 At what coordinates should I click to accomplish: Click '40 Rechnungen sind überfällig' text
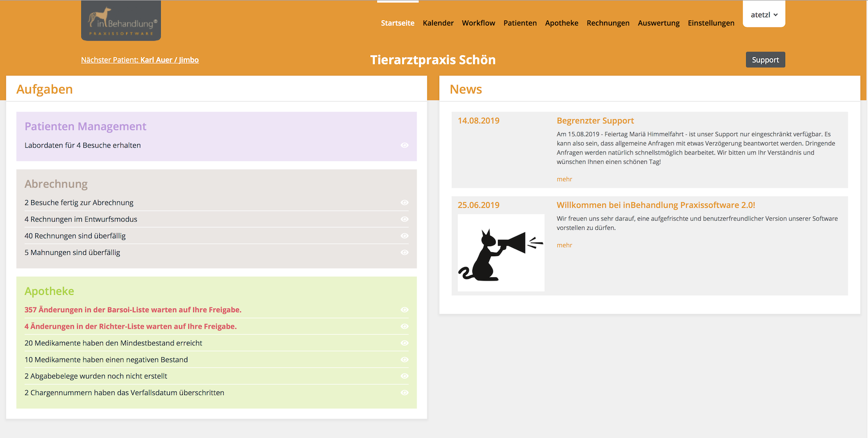point(75,236)
